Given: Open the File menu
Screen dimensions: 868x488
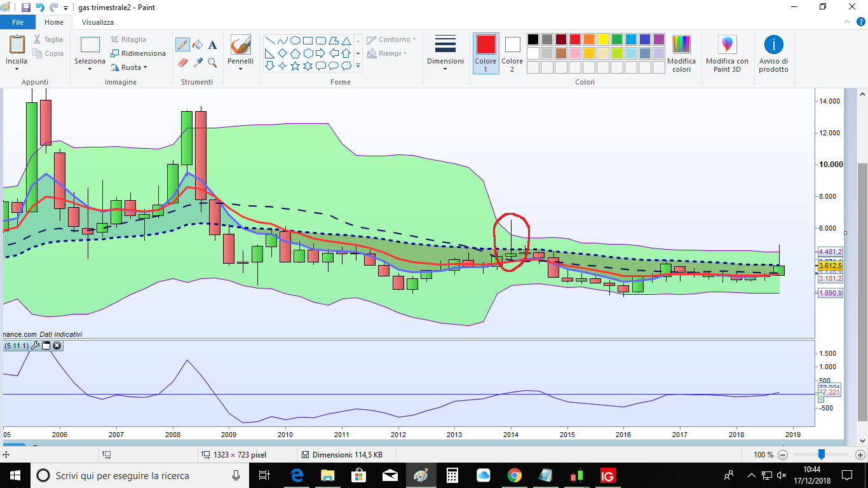Looking at the screenshot, I should tap(18, 22).
